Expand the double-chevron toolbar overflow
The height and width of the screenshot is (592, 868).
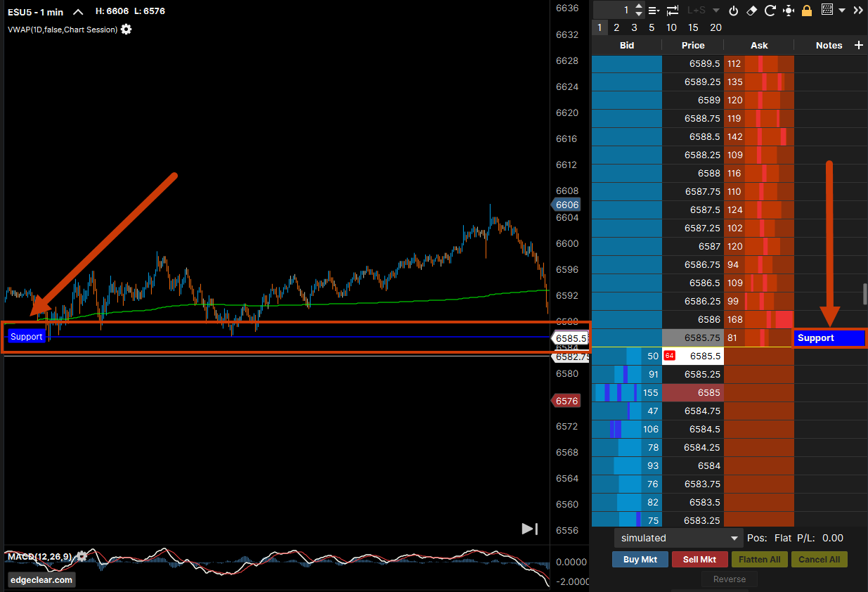858,11
